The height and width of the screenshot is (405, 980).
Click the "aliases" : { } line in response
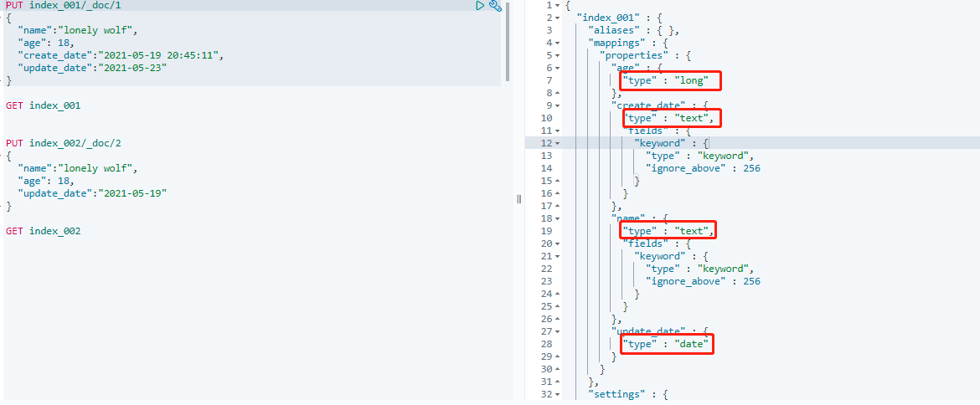634,31
